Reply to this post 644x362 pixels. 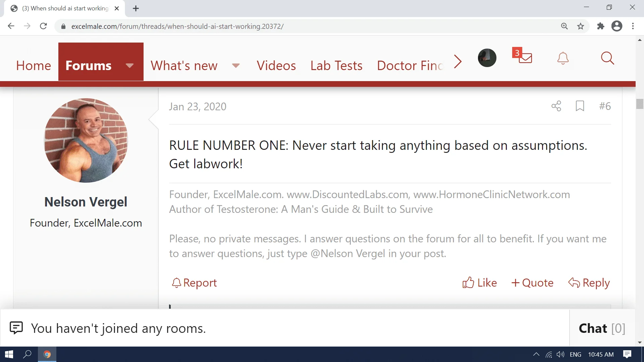click(589, 283)
